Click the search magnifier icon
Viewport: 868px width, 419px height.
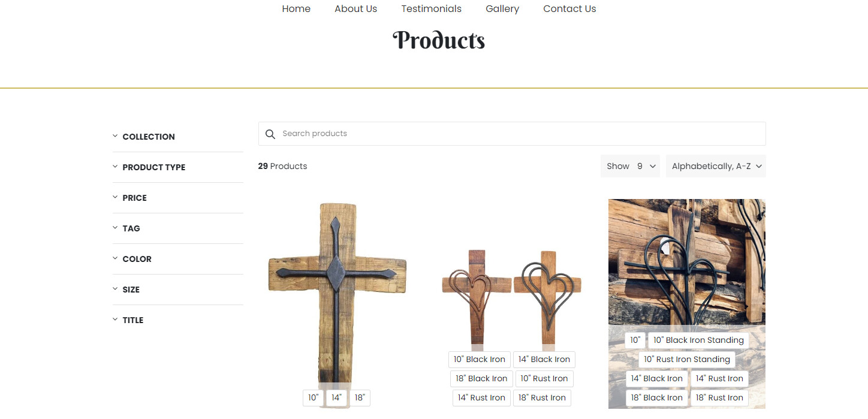(x=270, y=134)
